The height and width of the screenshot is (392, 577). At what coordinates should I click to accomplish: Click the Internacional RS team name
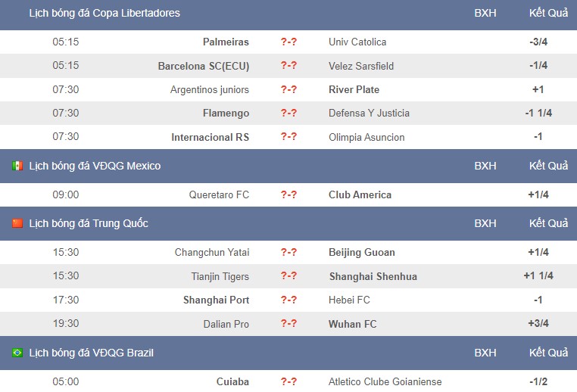[210, 137]
